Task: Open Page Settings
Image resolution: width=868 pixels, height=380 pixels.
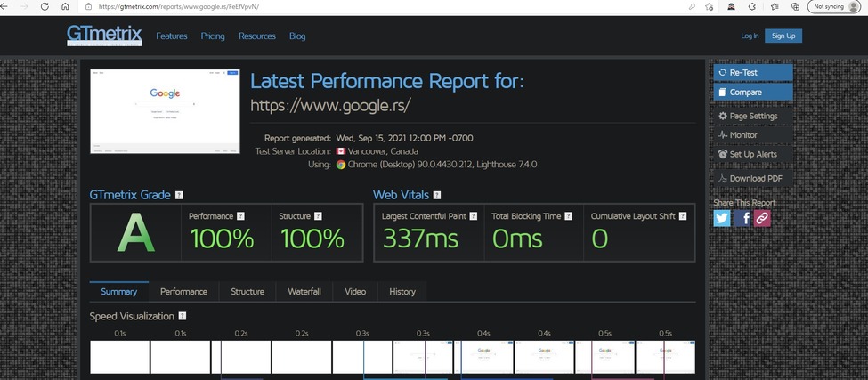Action: coord(753,117)
